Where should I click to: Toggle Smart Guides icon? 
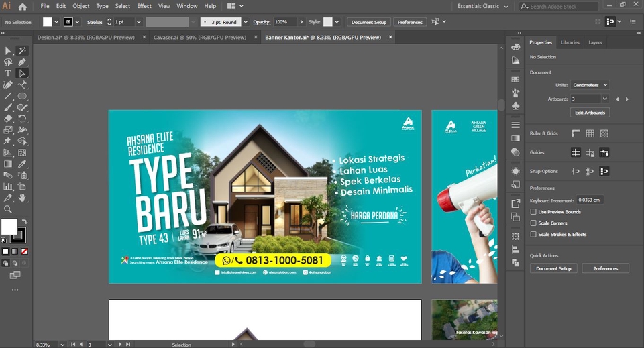pos(604,153)
